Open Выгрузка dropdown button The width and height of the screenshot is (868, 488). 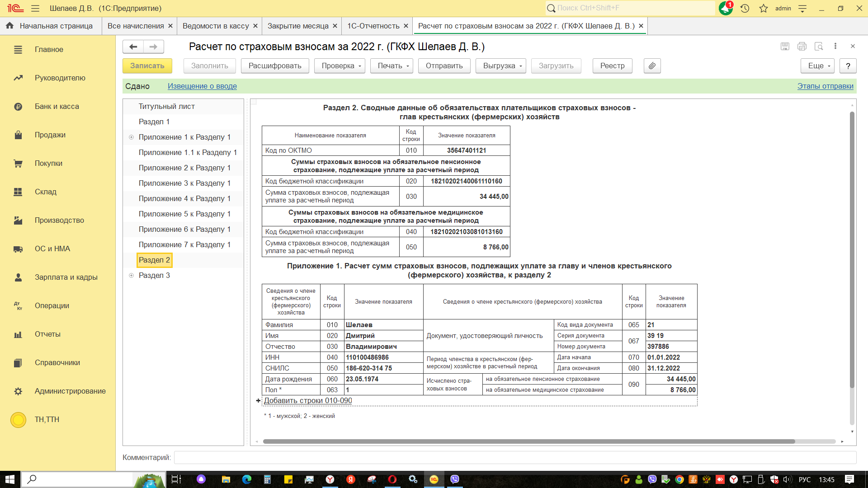(x=500, y=66)
